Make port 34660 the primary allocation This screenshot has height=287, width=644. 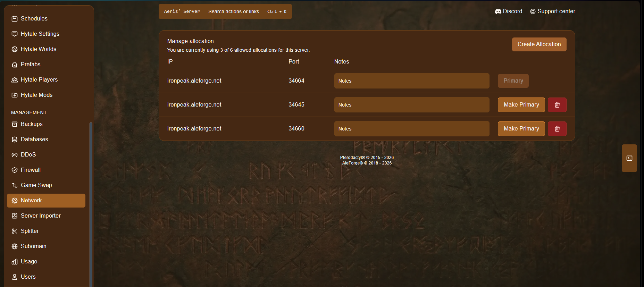point(521,129)
